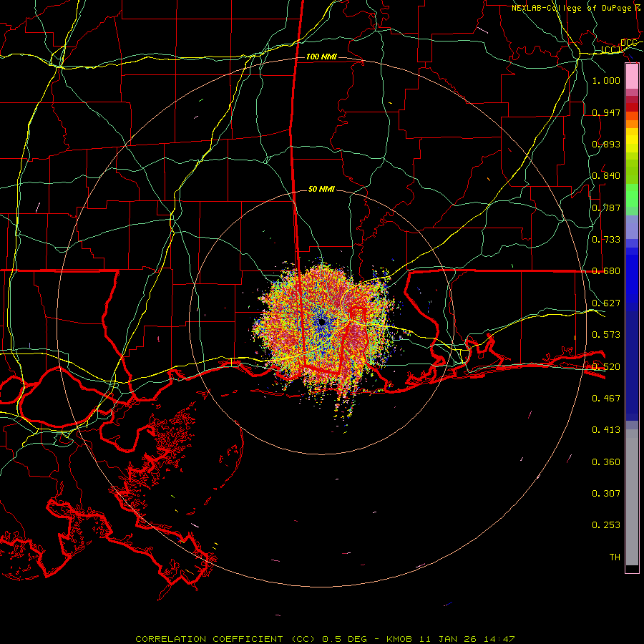The image size is (644, 644).
Task: Click the CORRELATION COEFFICIENT caption text
Action: pos(209,639)
